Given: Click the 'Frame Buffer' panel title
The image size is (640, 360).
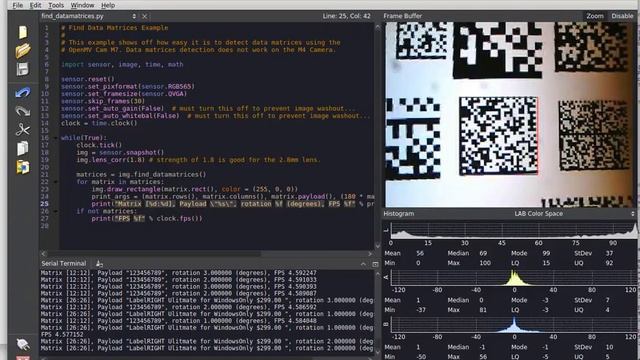Looking at the screenshot, I should [x=402, y=16].
